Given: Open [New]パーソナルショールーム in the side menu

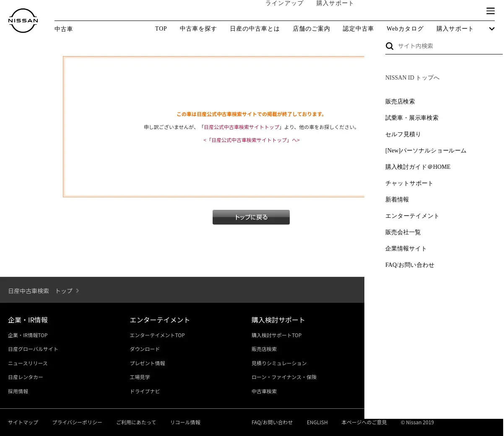Looking at the screenshot, I should pyautogui.click(x=426, y=151).
